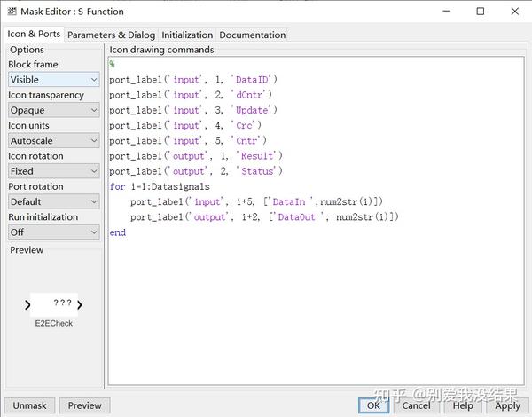This screenshot has width=532, height=417.
Task: Go to the Documentation tab
Action: pyautogui.click(x=252, y=35)
